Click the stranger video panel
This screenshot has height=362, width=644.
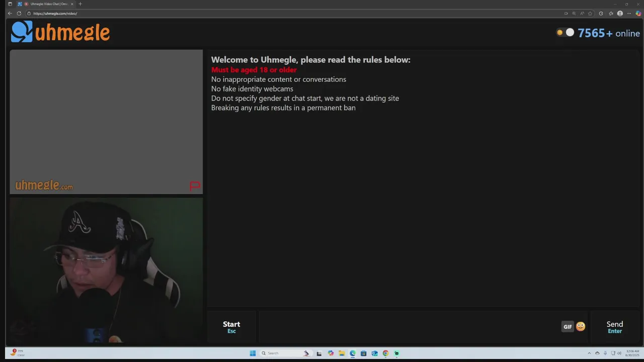click(106, 122)
